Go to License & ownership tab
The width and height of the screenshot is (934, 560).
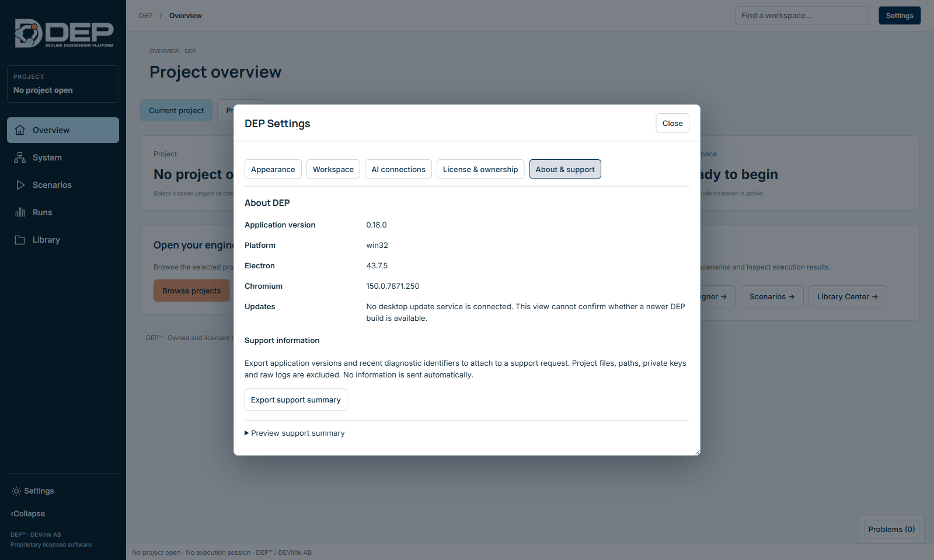(x=480, y=169)
